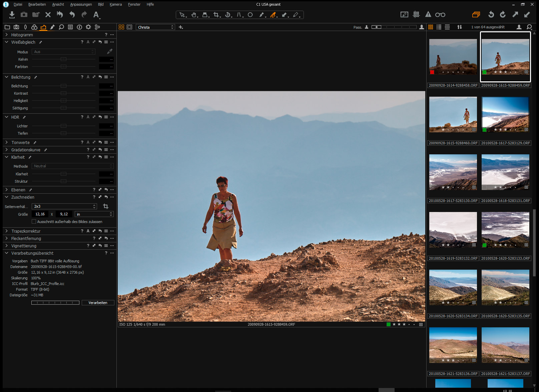Screen dimensions: 539x392
Task: Click the browser search magnifier icon
Action: click(529, 27)
